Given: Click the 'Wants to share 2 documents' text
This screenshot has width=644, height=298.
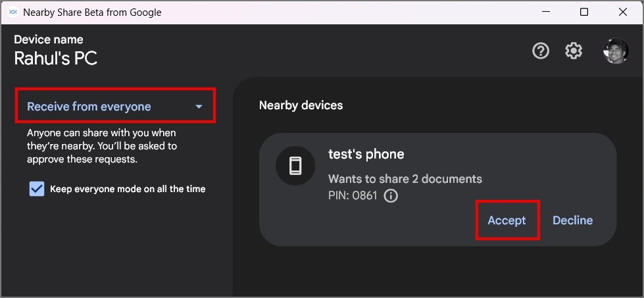Looking at the screenshot, I should [405, 179].
